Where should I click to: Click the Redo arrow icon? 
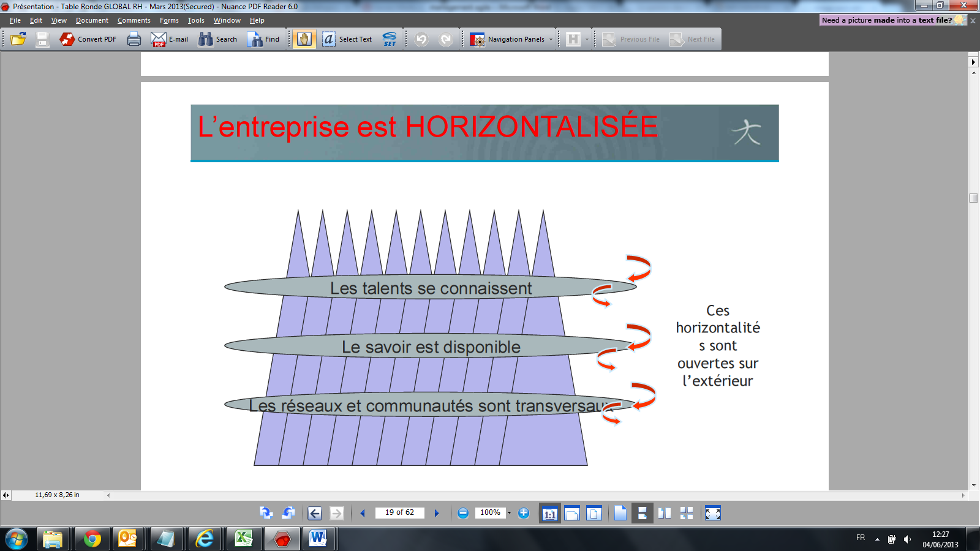click(x=446, y=39)
